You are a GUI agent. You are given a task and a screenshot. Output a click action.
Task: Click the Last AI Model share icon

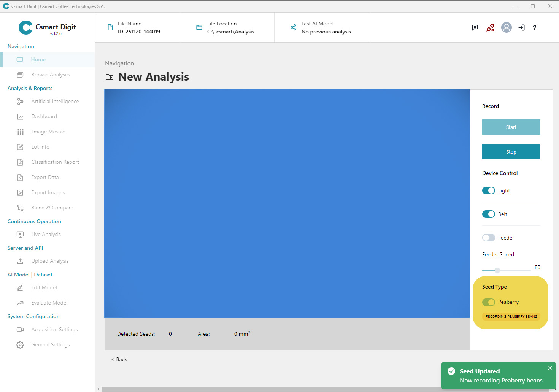(293, 27)
